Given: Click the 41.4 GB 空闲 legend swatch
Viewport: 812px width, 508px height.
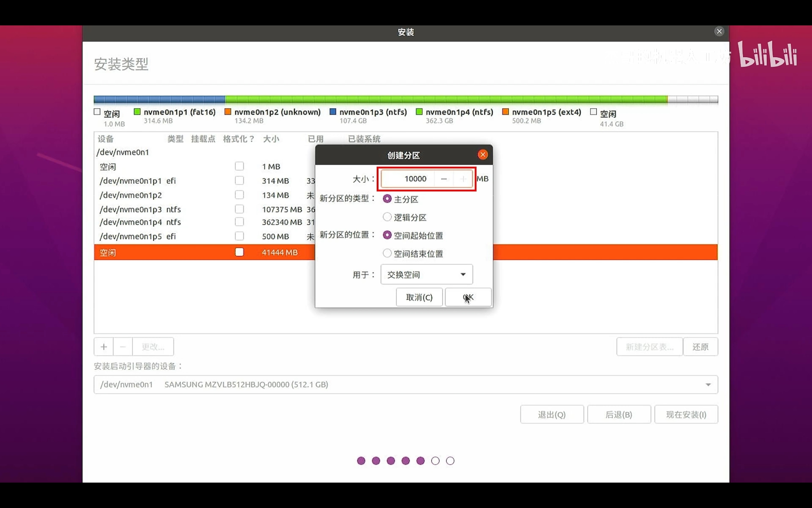Looking at the screenshot, I should pos(593,111).
